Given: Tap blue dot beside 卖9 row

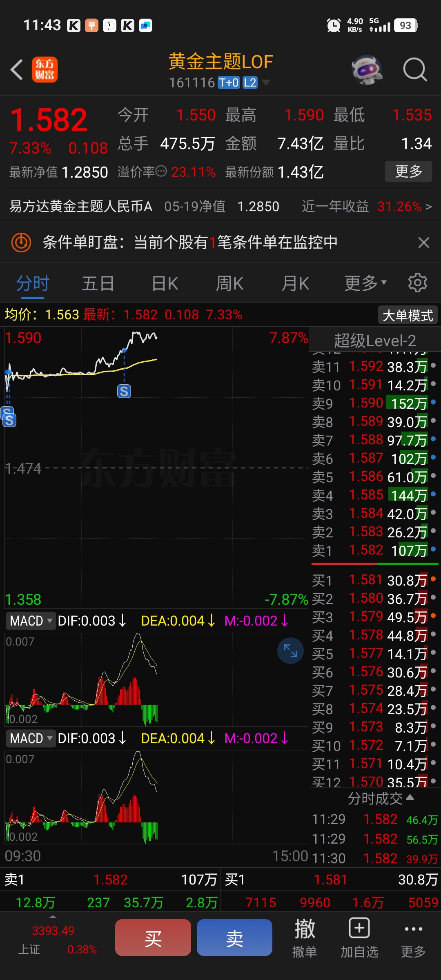Looking at the screenshot, I should [x=433, y=402].
